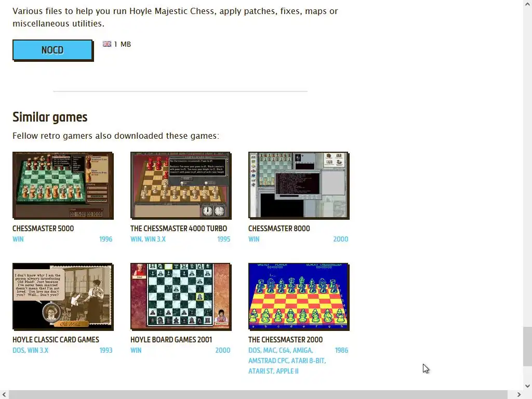Click the Chessmaster 5000 title link
Image resolution: width=532 pixels, height=399 pixels.
[43, 229]
